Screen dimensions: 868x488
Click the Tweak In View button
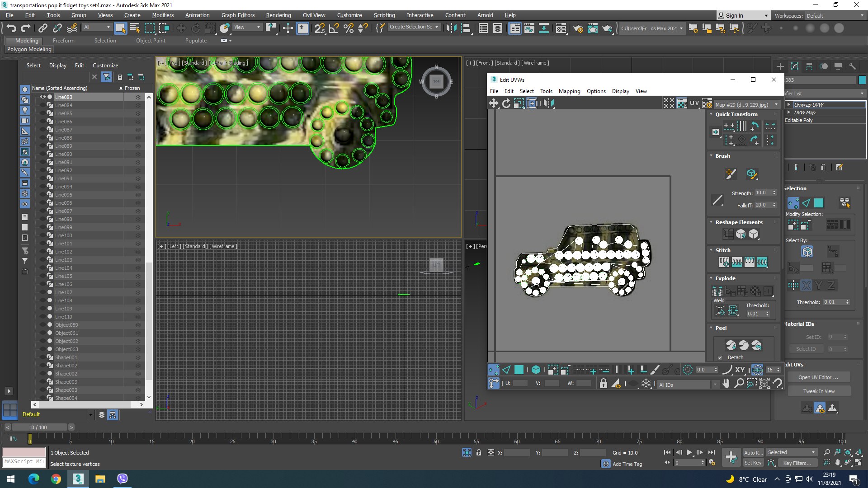pyautogui.click(x=818, y=391)
